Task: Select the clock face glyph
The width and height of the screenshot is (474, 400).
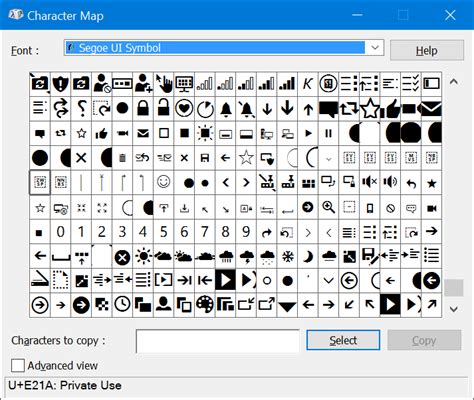Action: [x=122, y=305]
